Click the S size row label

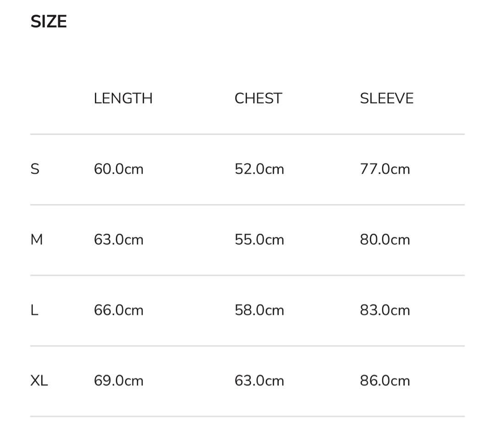pyautogui.click(x=35, y=169)
